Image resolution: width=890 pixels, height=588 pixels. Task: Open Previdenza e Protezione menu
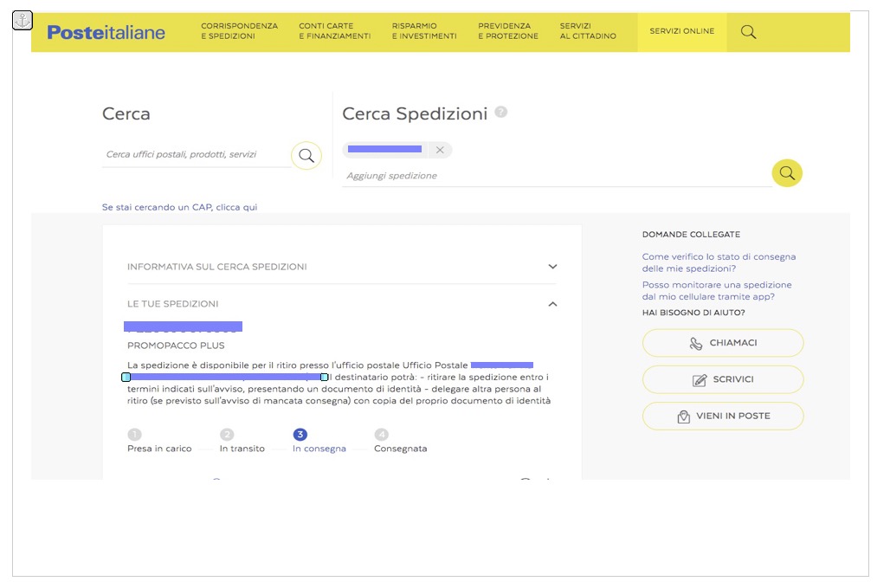[507, 31]
